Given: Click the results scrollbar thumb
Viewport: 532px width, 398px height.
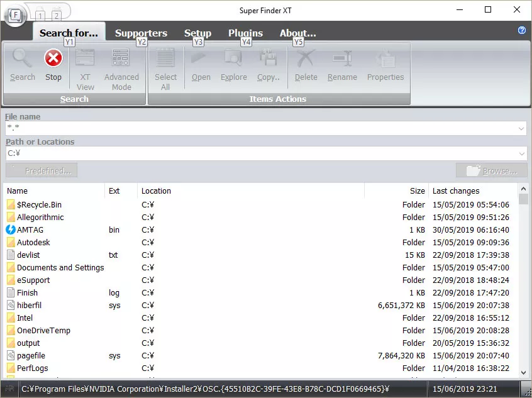Looking at the screenshot, I should (x=523, y=199).
